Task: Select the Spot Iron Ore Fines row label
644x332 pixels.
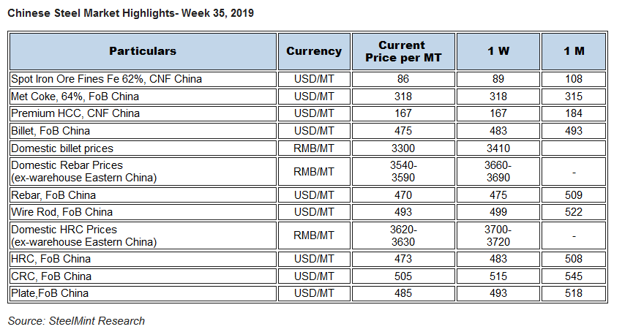Action: [143, 79]
